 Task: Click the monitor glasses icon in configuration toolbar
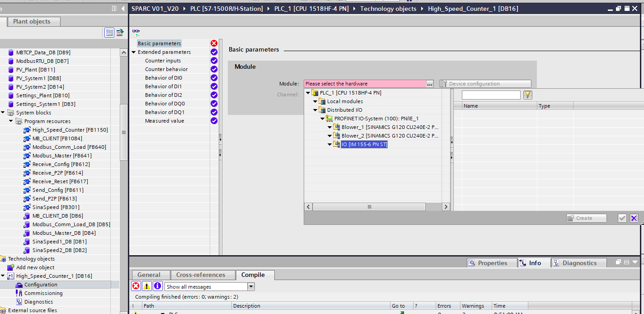(136, 32)
